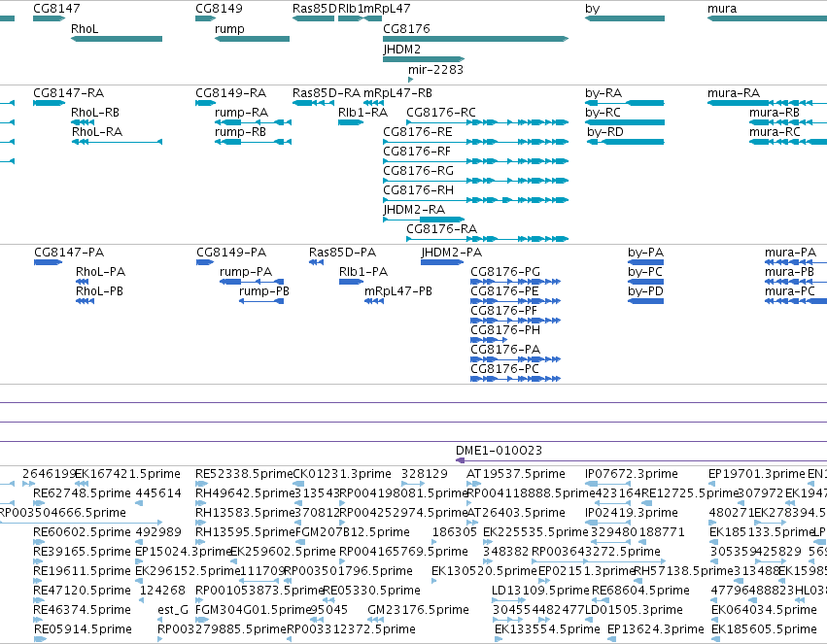Click transcript mRpL47-RB label

tap(397, 93)
